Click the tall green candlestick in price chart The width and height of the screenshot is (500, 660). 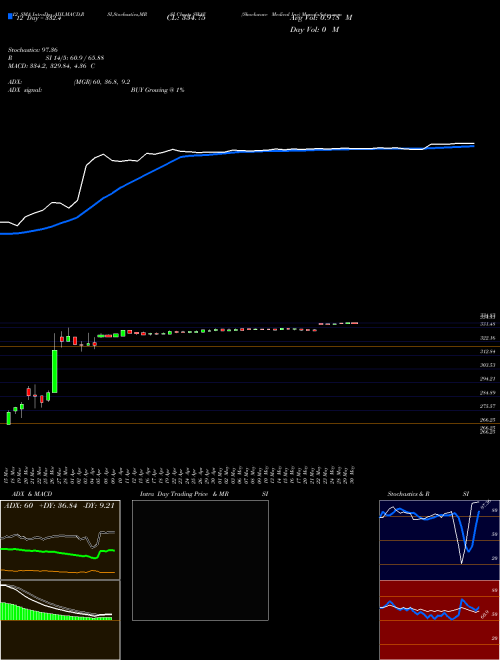55,371
